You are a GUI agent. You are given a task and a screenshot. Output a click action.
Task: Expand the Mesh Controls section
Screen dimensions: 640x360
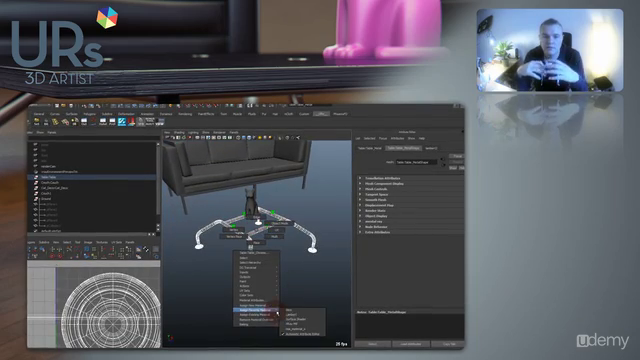click(x=360, y=189)
